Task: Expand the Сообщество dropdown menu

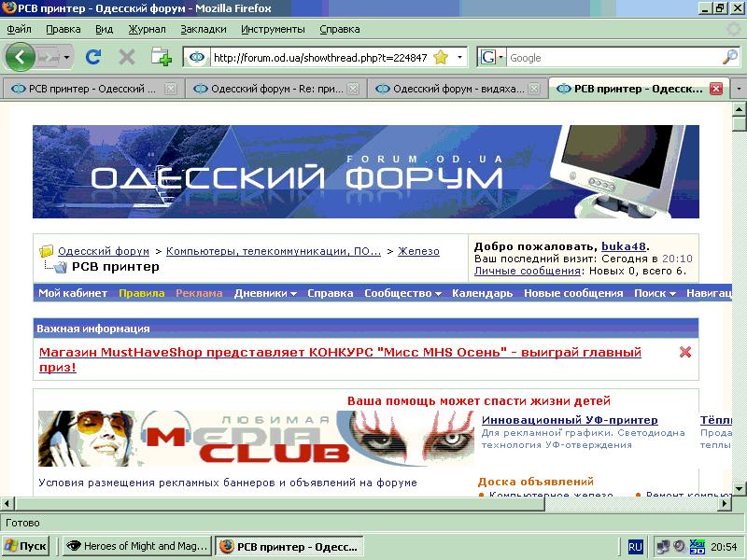Action: 402,293
